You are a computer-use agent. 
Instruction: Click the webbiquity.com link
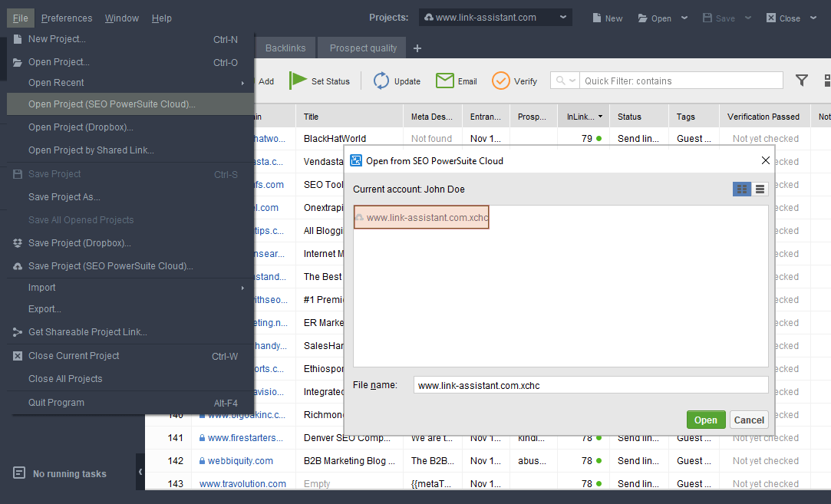[x=240, y=460]
